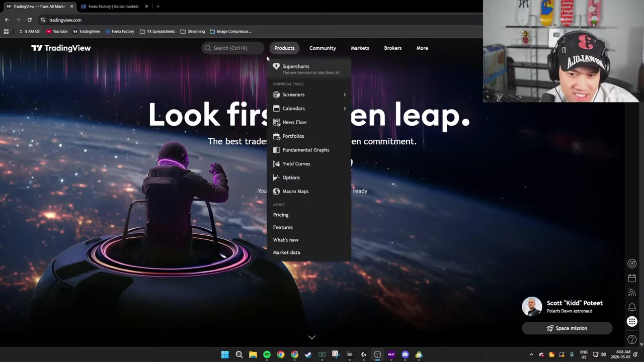The height and width of the screenshot is (362, 644).
Task: Click the ENG US language indicator
Action: click(x=584, y=354)
